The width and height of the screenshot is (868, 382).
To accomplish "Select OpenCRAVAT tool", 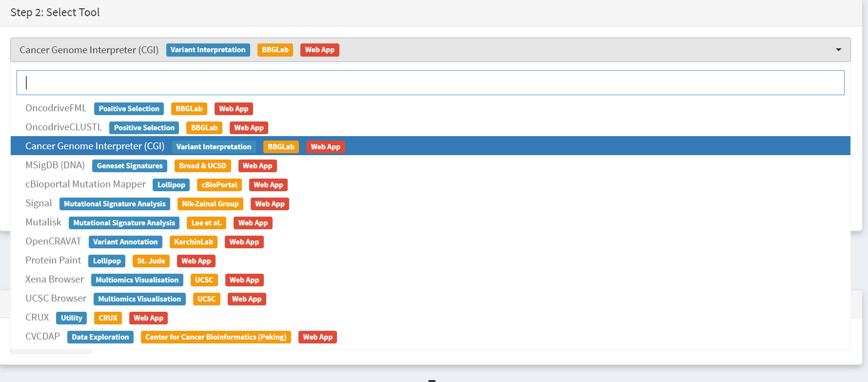I will pyautogui.click(x=430, y=241).
